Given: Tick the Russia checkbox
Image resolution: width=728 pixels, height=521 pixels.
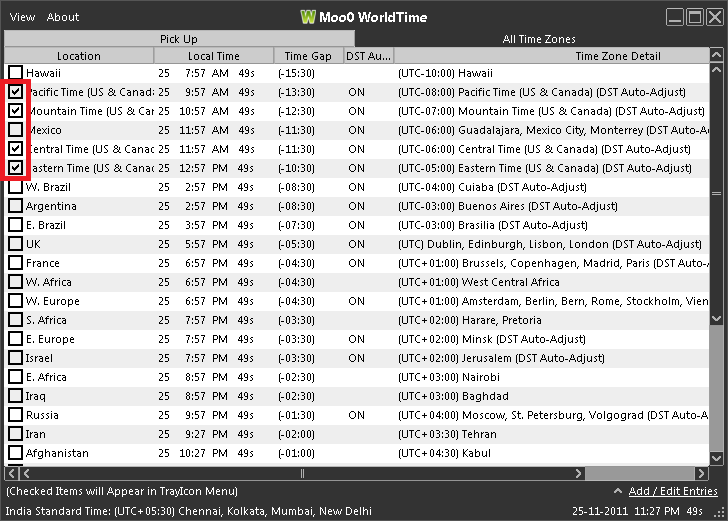Looking at the screenshot, I should (x=15, y=415).
